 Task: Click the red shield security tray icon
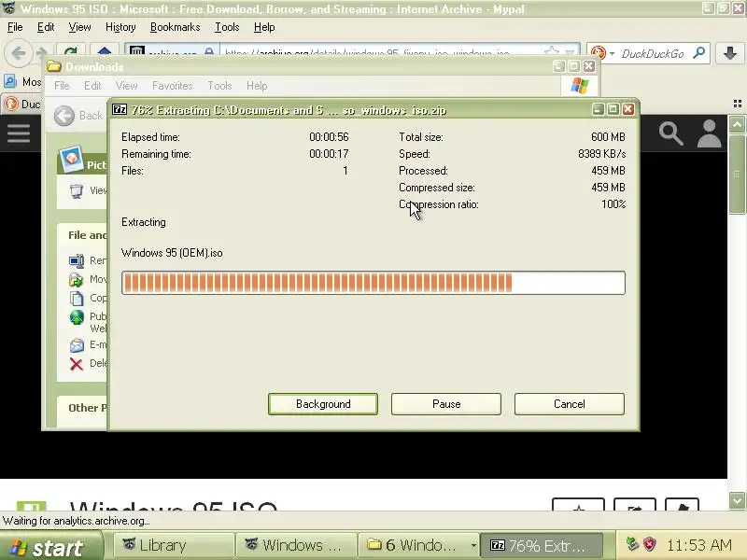pyautogui.click(x=650, y=544)
